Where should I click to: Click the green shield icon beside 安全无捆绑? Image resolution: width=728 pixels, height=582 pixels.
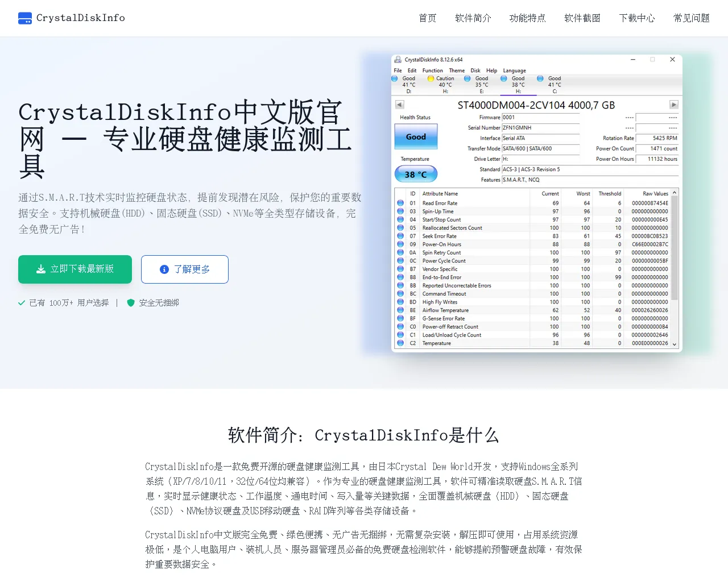131,303
